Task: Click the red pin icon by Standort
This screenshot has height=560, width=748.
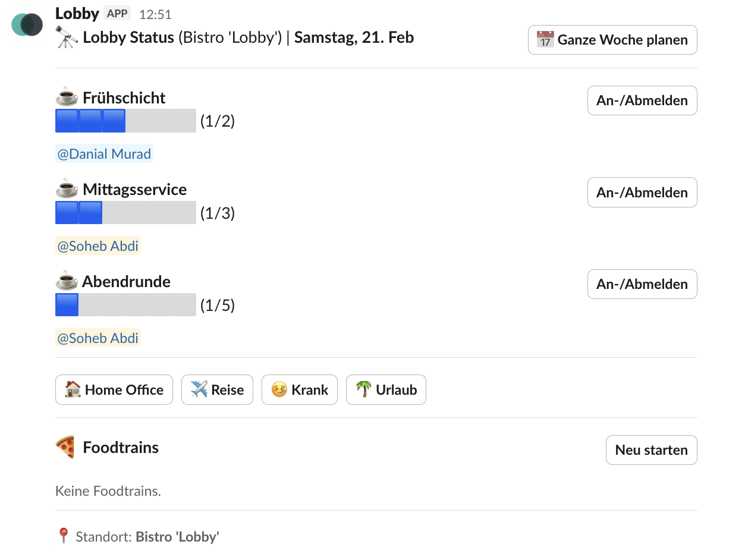Action: point(64,537)
